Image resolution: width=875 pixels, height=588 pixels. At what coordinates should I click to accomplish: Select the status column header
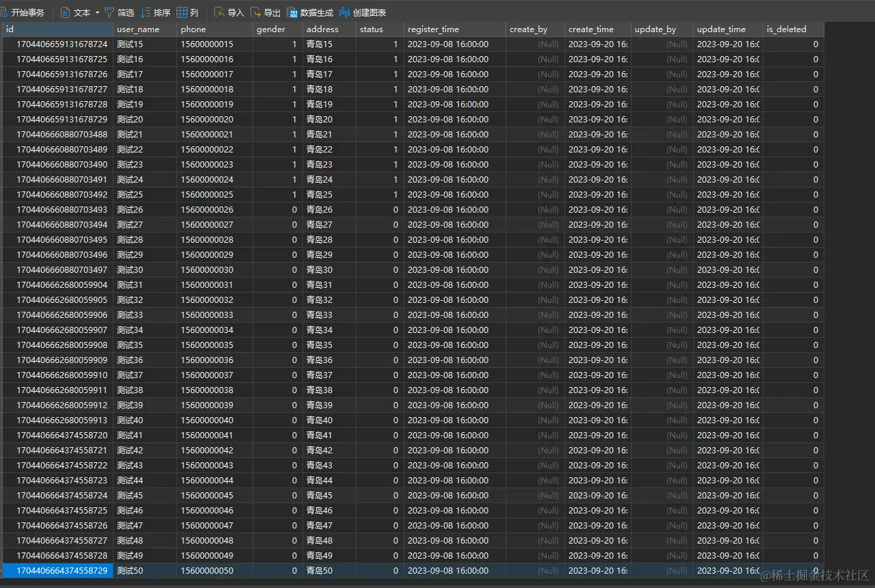tap(380, 29)
